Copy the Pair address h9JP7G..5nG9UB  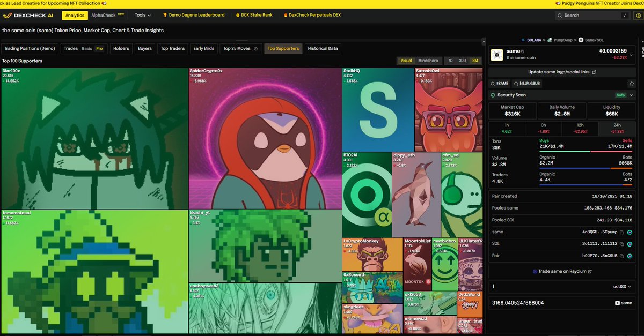coord(621,256)
